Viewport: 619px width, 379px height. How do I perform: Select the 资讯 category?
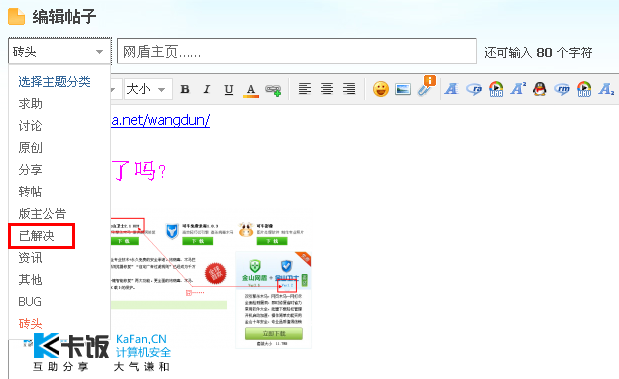click(x=30, y=258)
